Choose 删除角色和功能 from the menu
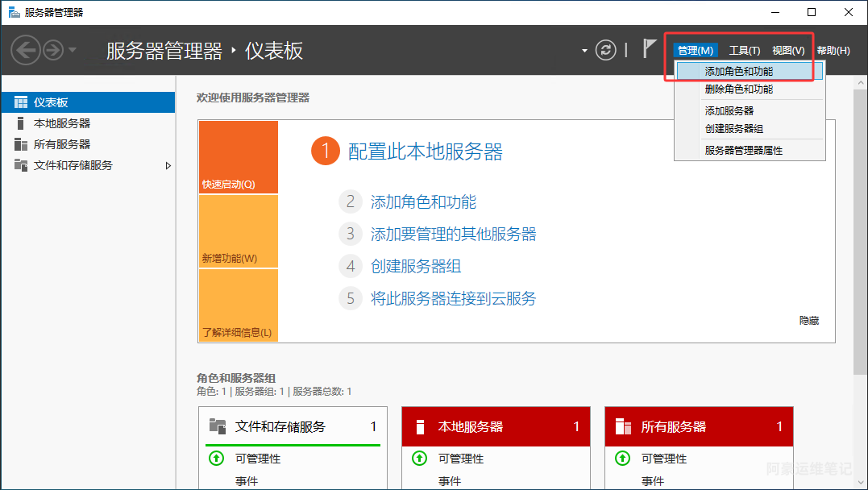 pos(750,89)
